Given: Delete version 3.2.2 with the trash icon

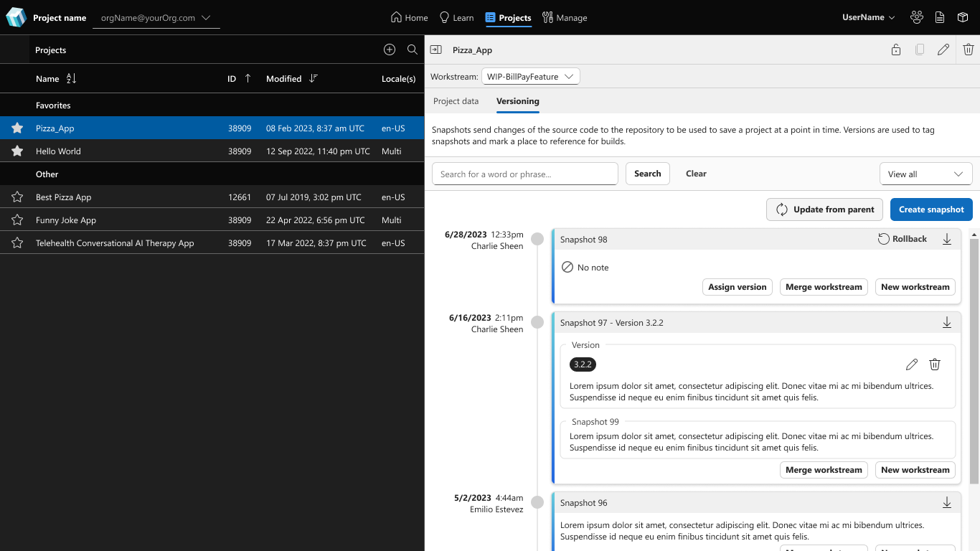Looking at the screenshot, I should (935, 364).
